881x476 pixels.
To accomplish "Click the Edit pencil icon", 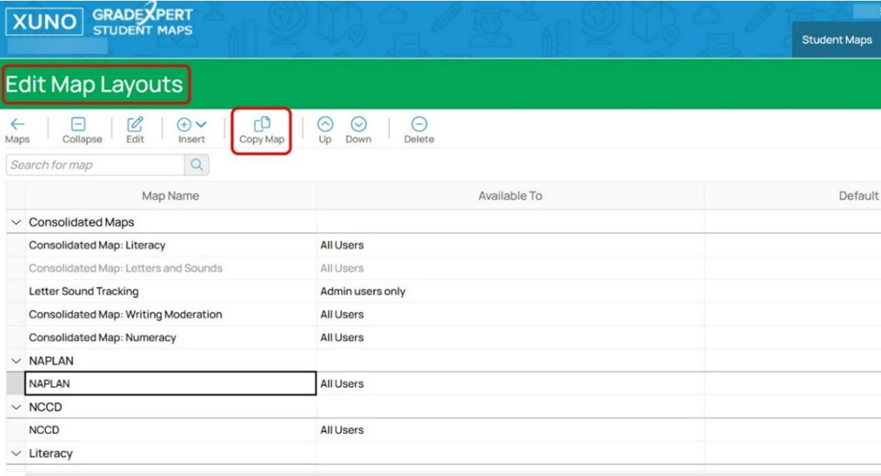I will pyautogui.click(x=135, y=125).
